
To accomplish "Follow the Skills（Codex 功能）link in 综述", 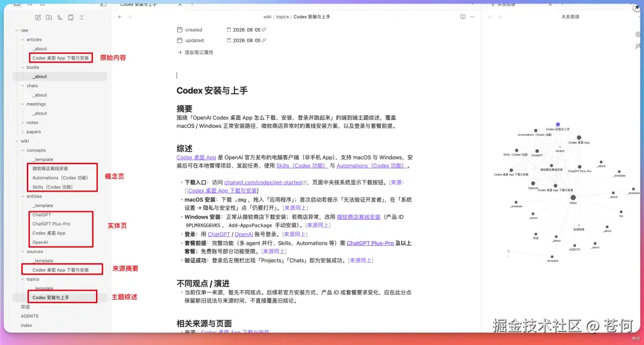I will click(x=302, y=166).
